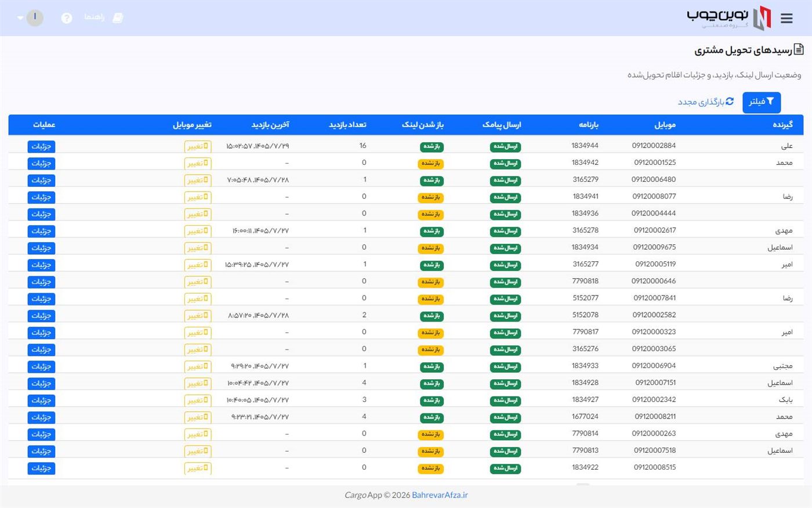Click the گیرنده column header
This screenshot has height=508, width=812.
click(782, 125)
